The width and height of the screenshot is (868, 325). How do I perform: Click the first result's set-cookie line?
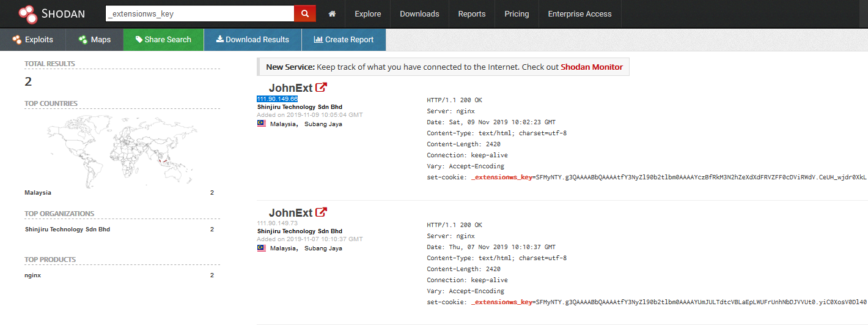click(x=647, y=177)
